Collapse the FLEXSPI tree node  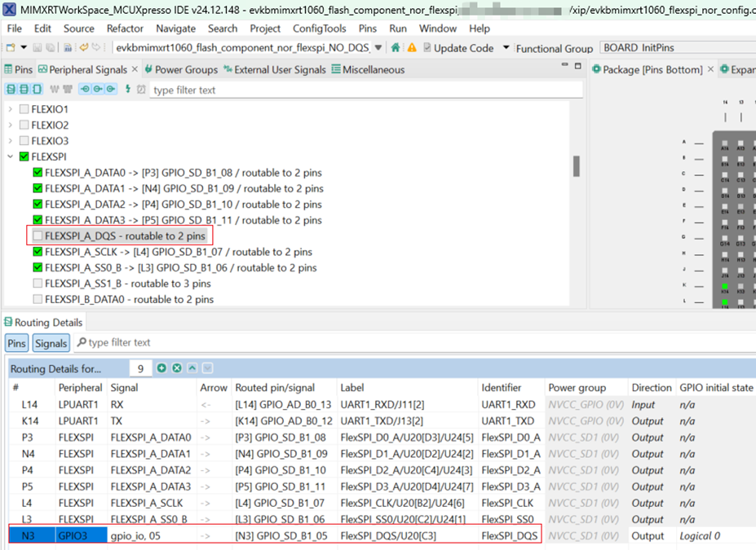(10, 157)
